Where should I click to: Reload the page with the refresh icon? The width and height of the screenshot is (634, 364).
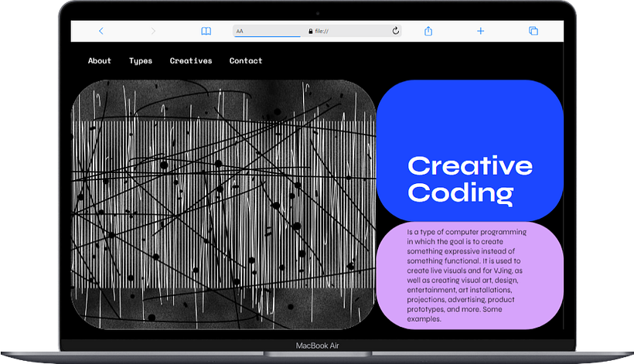pos(395,31)
